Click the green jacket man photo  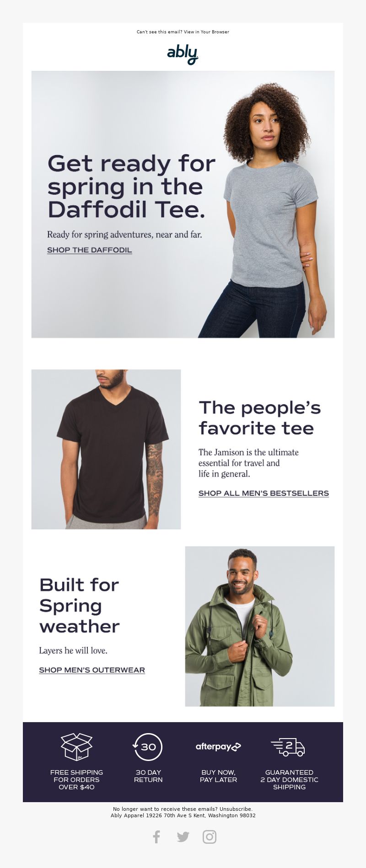[x=260, y=626]
